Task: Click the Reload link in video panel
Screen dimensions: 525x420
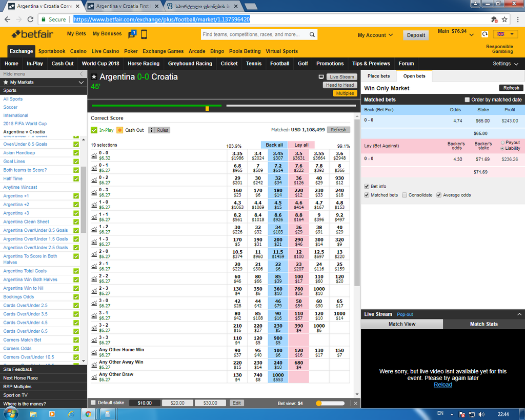Action: click(x=442, y=385)
